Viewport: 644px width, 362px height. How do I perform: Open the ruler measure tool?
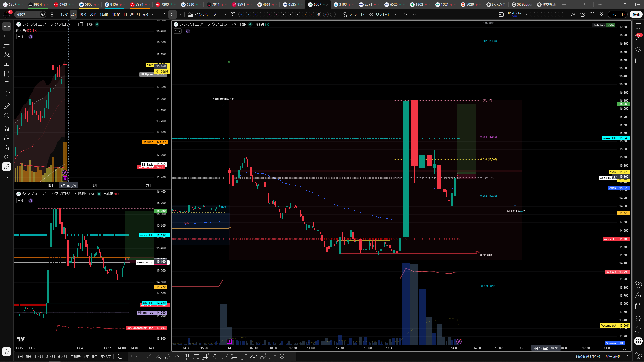pyautogui.click(x=7, y=106)
